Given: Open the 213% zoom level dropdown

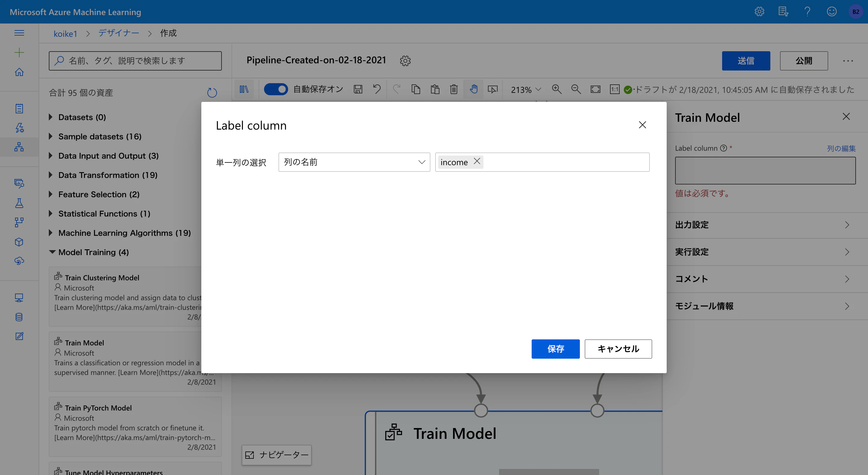Looking at the screenshot, I should tap(526, 90).
